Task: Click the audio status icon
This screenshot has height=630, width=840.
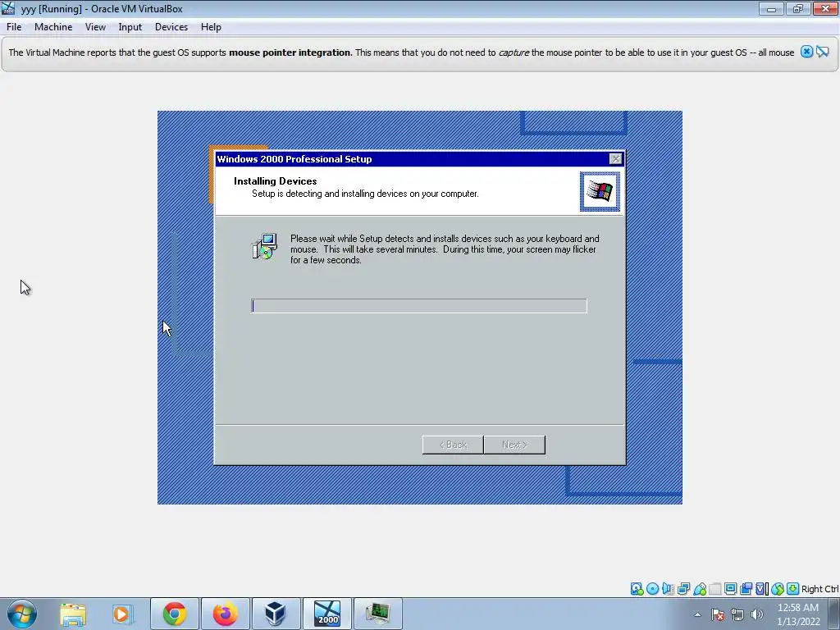Action: click(668, 589)
